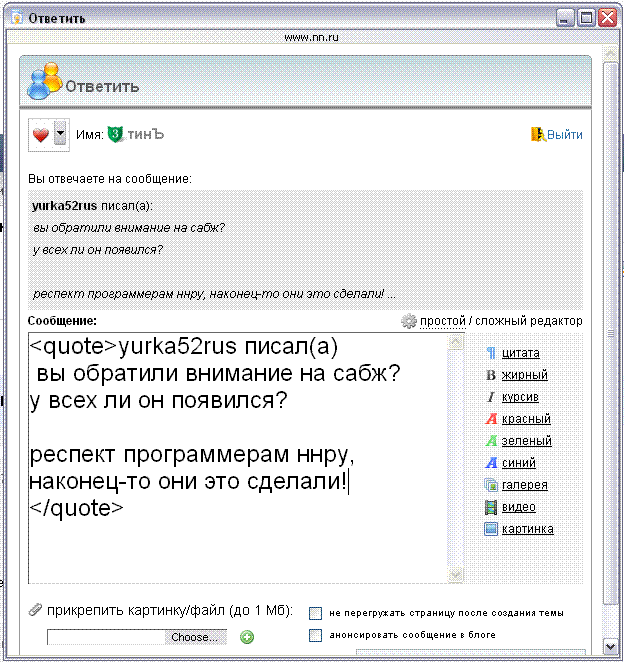Apply bold with the жирный B icon
Viewport: 624px width, 662px height.
pyautogui.click(x=490, y=375)
